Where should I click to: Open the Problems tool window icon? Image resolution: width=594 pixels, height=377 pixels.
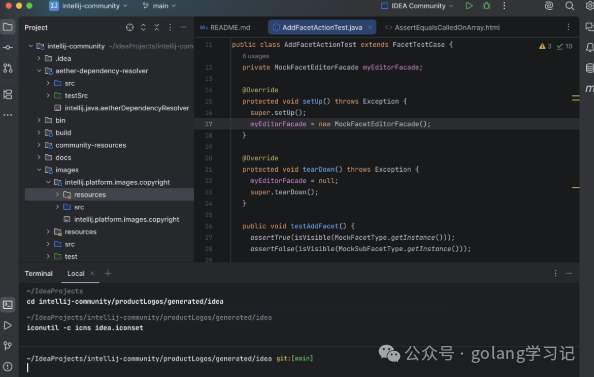[8, 366]
